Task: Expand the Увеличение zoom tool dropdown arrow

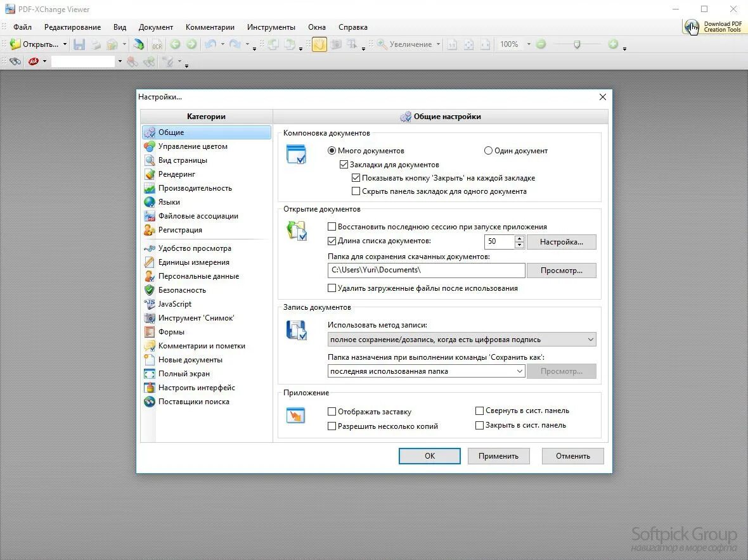Action: pos(438,44)
